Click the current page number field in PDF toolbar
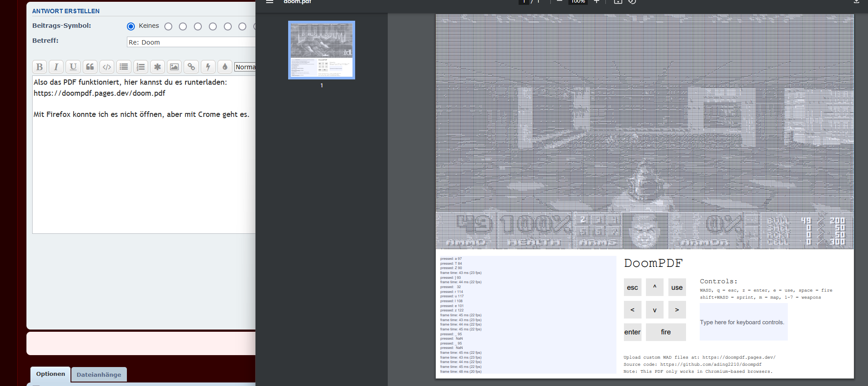 (x=523, y=2)
